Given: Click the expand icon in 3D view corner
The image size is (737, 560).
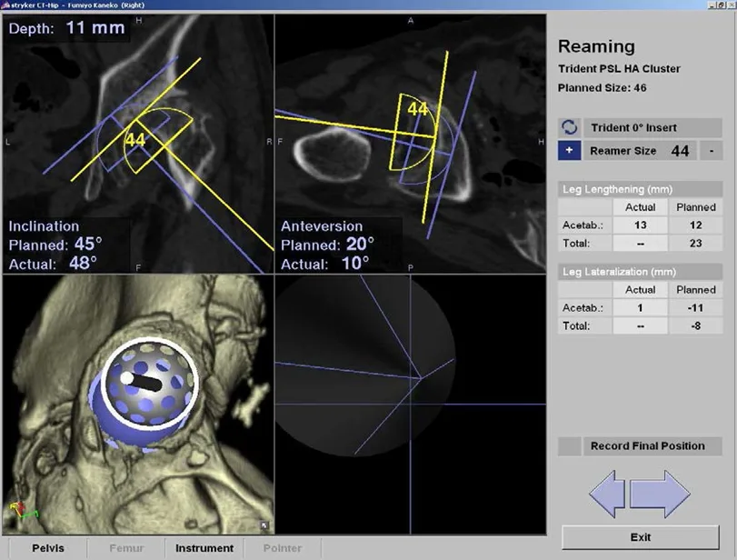Looking at the screenshot, I should click(x=264, y=525).
